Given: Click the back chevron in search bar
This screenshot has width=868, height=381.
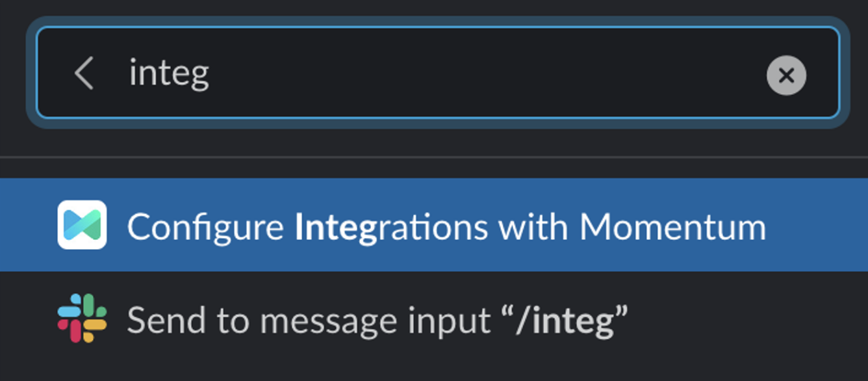Looking at the screenshot, I should coord(84,73).
